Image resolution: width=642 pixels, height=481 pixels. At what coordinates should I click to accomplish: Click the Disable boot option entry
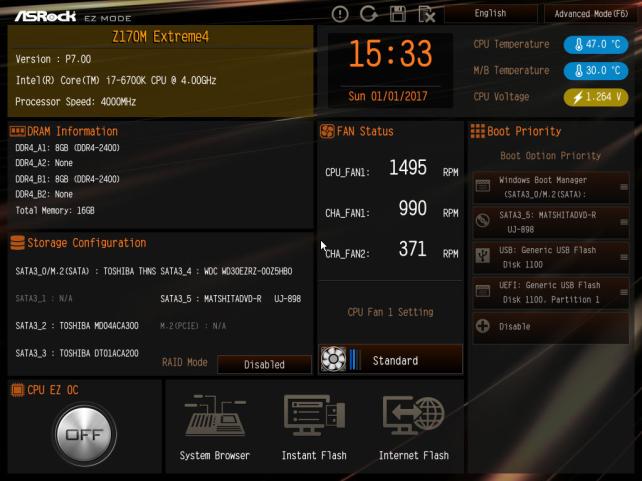click(x=551, y=327)
